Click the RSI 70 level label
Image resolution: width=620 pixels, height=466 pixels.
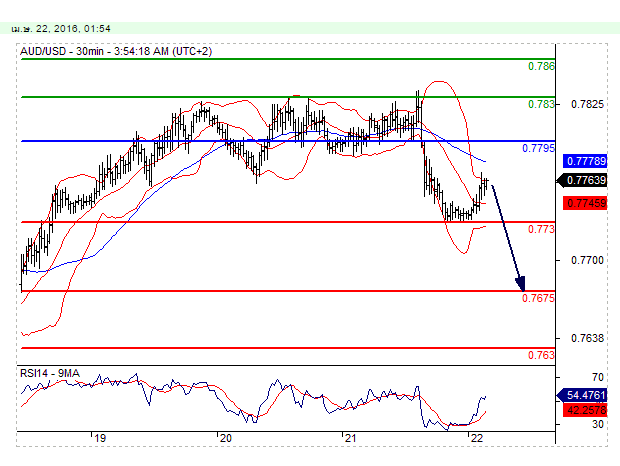click(598, 377)
